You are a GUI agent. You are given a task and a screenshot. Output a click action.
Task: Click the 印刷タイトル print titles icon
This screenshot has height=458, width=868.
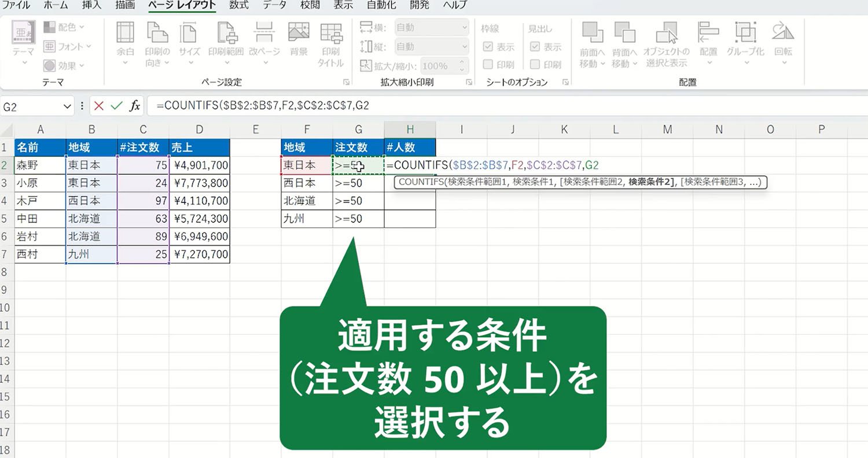click(x=331, y=33)
